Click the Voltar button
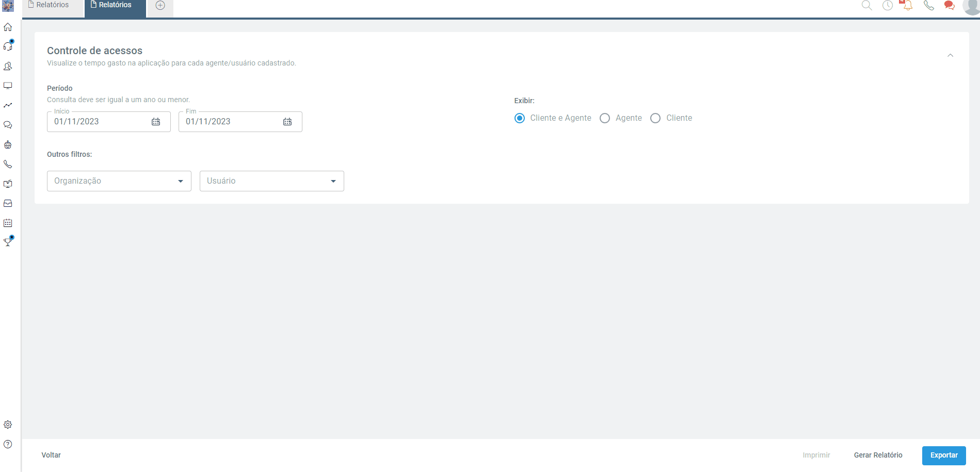This screenshot has width=980, height=472. pyautogui.click(x=51, y=455)
